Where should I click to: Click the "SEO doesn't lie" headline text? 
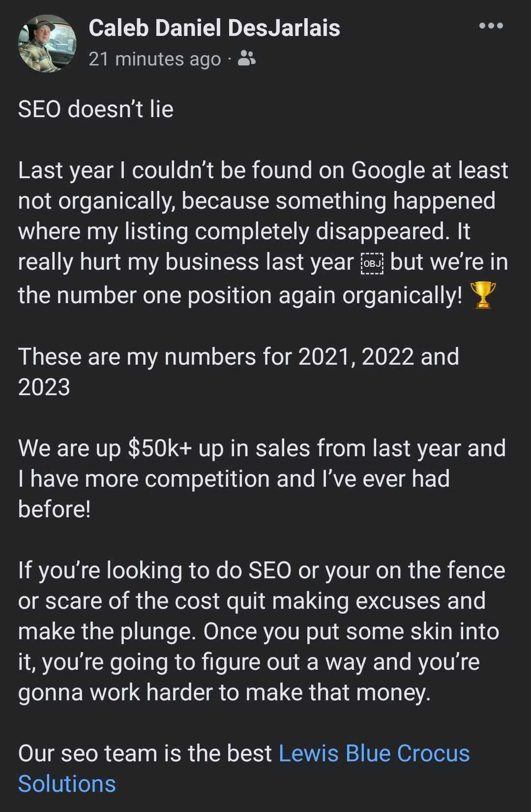pos(96,109)
